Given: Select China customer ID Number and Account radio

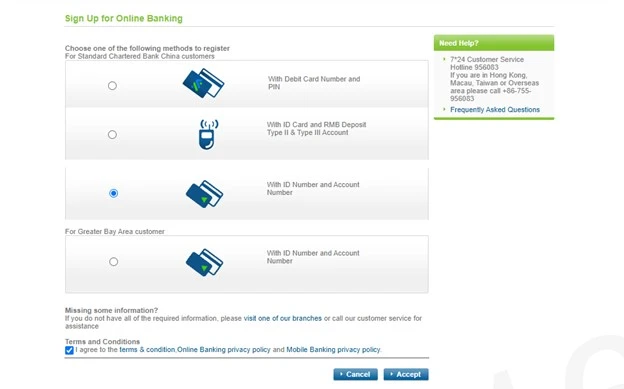Looking at the screenshot, I should coord(113,193).
